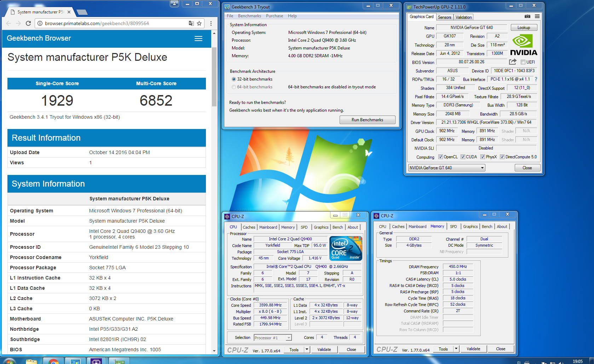Click Tools button in right CPU-Z Memory window
594x364 pixels.
443,349
